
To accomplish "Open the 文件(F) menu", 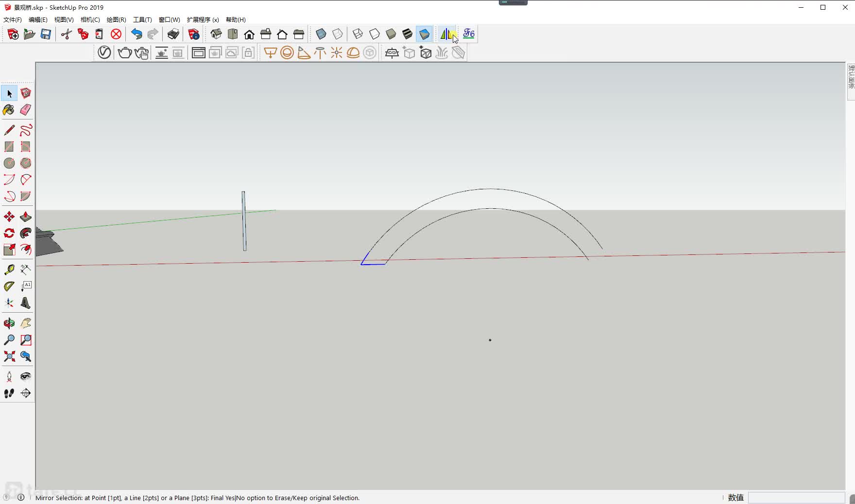I will tap(13, 20).
